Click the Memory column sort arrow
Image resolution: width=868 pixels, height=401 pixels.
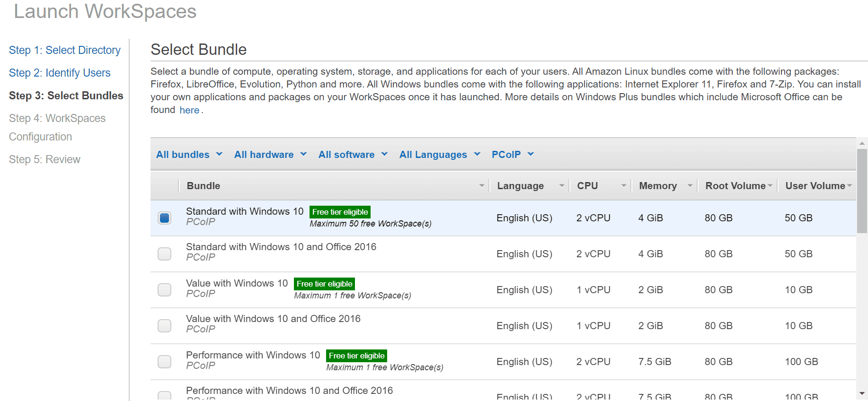coord(690,186)
